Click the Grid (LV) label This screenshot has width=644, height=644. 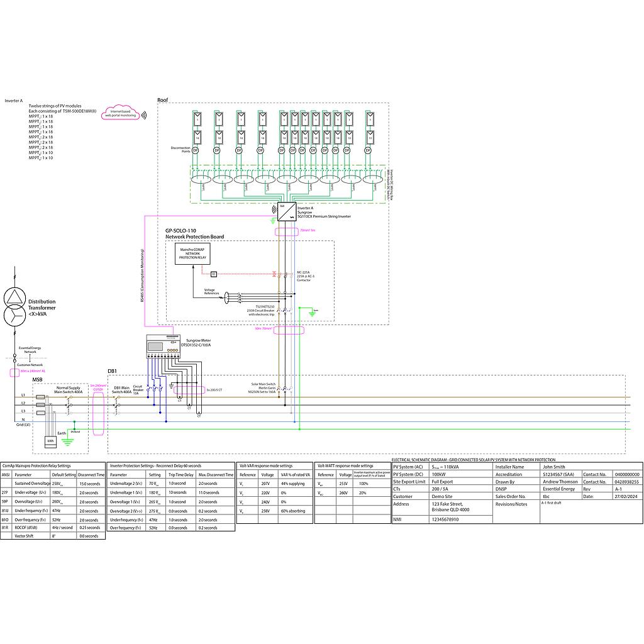pyautogui.click(x=23, y=425)
